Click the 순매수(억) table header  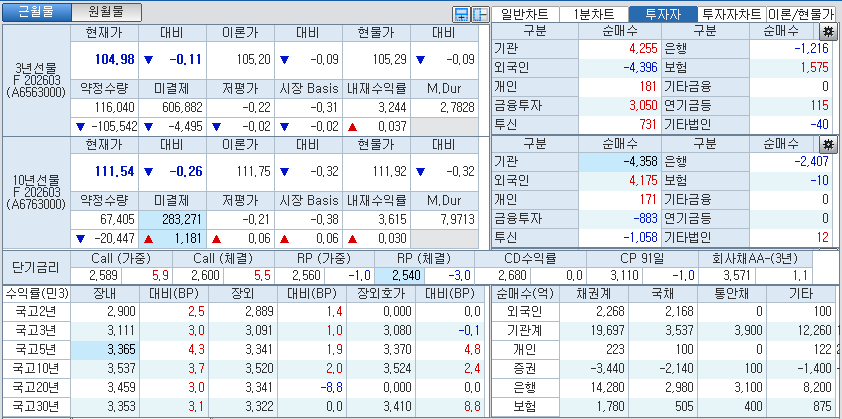(x=526, y=294)
